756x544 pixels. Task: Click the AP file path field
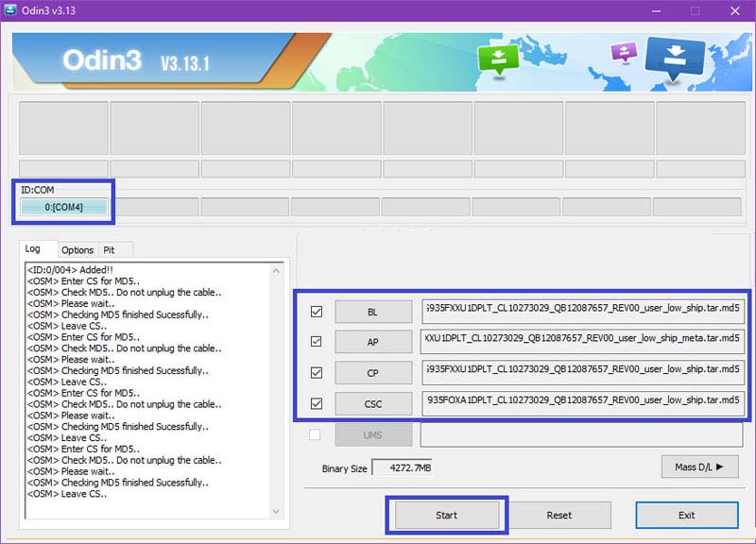click(x=582, y=342)
